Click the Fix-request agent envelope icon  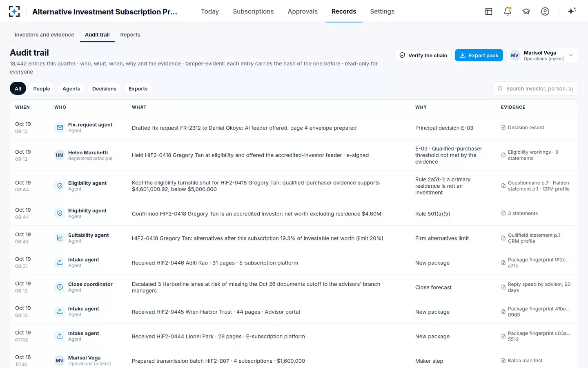coord(60,128)
